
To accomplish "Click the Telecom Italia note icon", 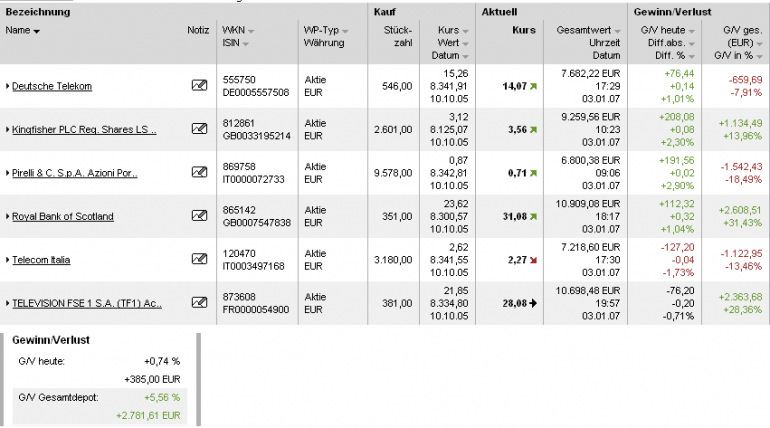I will [x=199, y=259].
